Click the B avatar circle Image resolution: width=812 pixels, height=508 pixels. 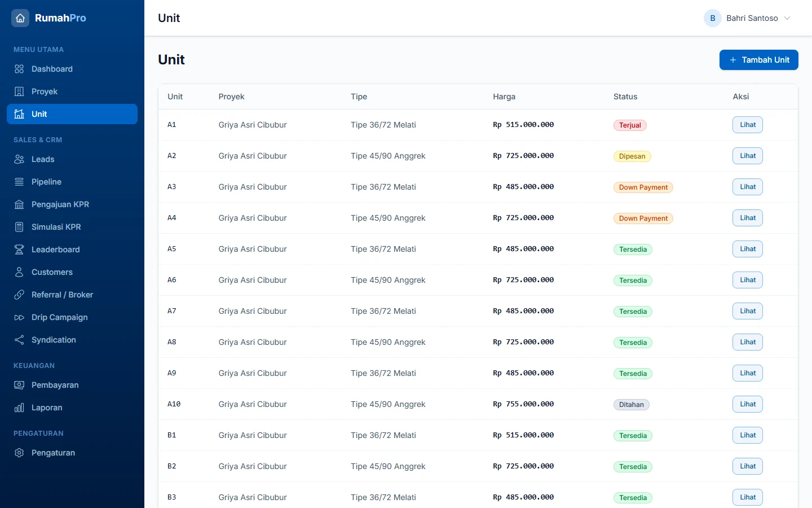713,18
